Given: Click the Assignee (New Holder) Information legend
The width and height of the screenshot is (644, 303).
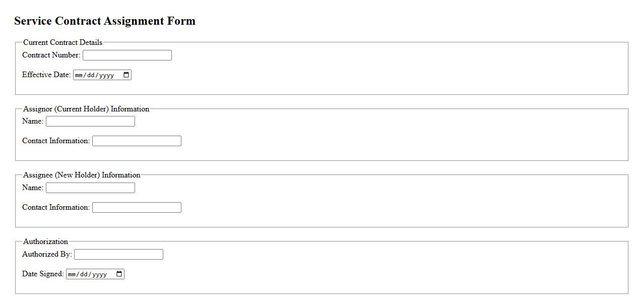Looking at the screenshot, I should pyautogui.click(x=82, y=175).
